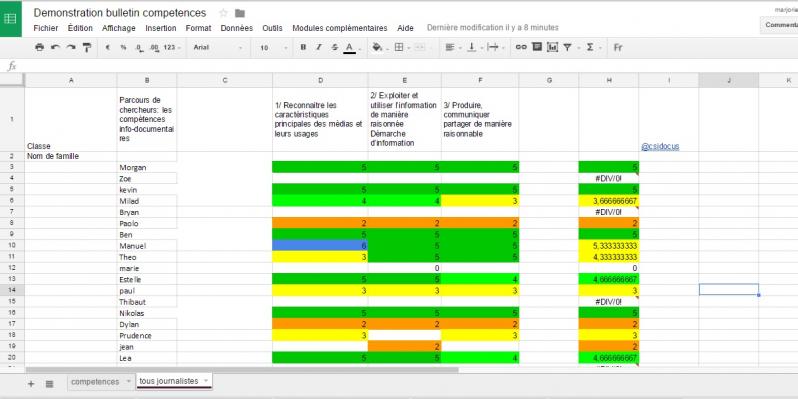798x399 pixels.
Task: Click the Fr input tools icon
Action: pyautogui.click(x=618, y=47)
